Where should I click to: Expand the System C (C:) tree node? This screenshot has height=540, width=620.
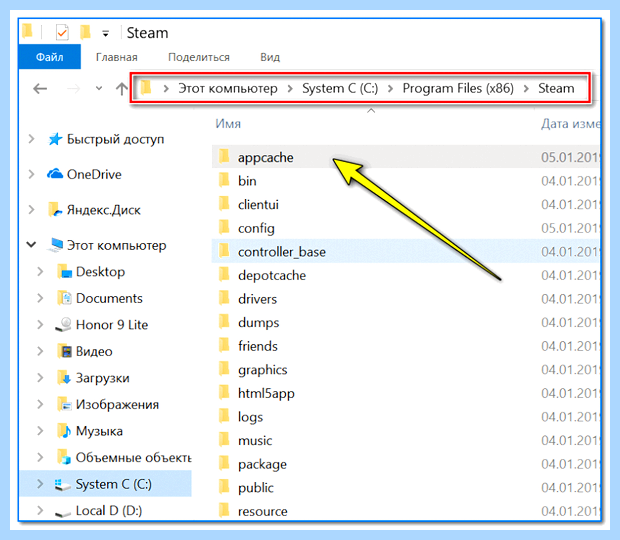40,484
